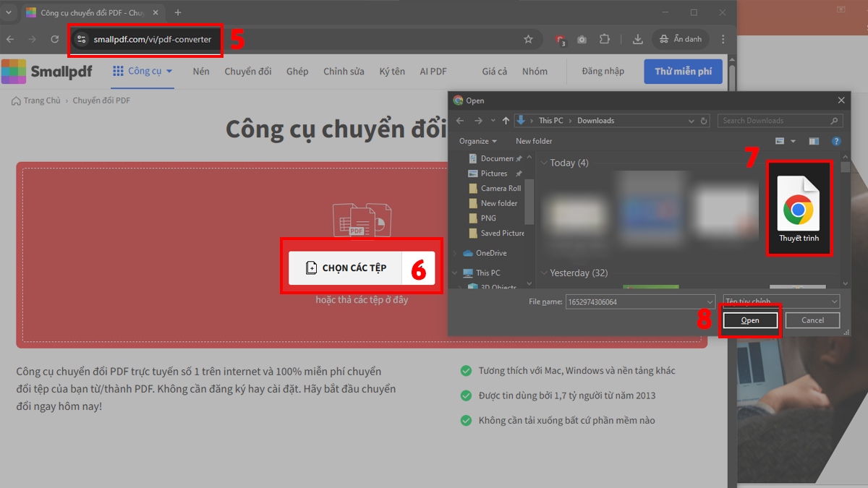868x488 pixels.
Task: Click the Help question mark in Open dialog
Action: pyautogui.click(x=837, y=140)
